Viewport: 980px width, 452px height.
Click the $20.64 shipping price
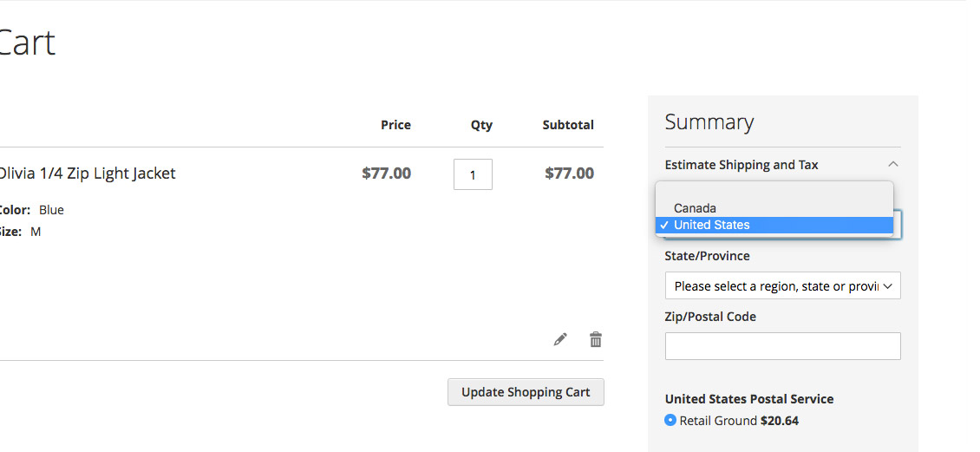click(779, 421)
